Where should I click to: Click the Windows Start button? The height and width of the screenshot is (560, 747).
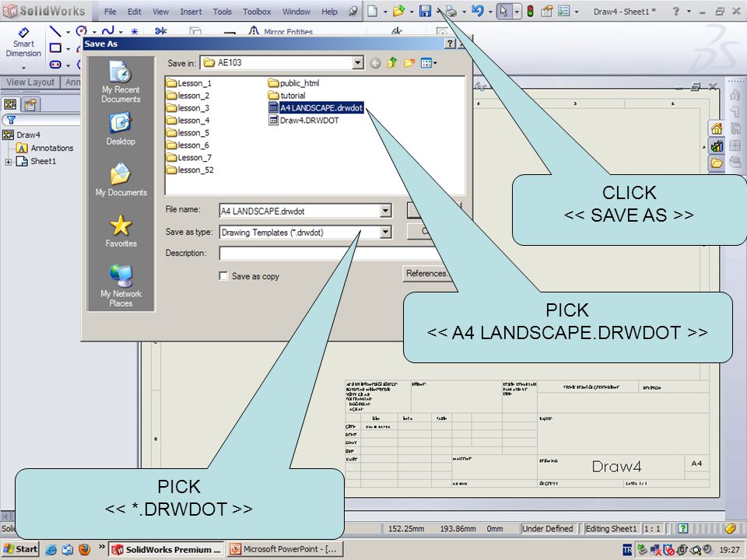(x=20, y=550)
